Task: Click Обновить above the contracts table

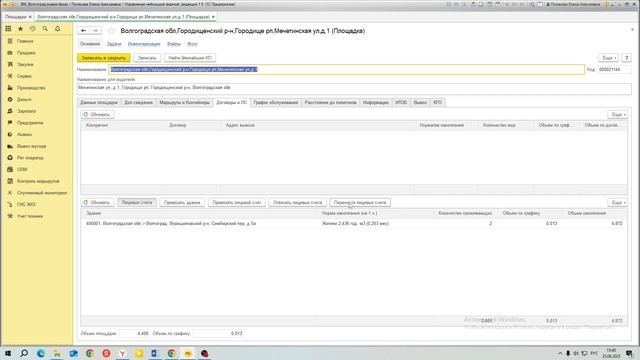Action: coord(97,115)
